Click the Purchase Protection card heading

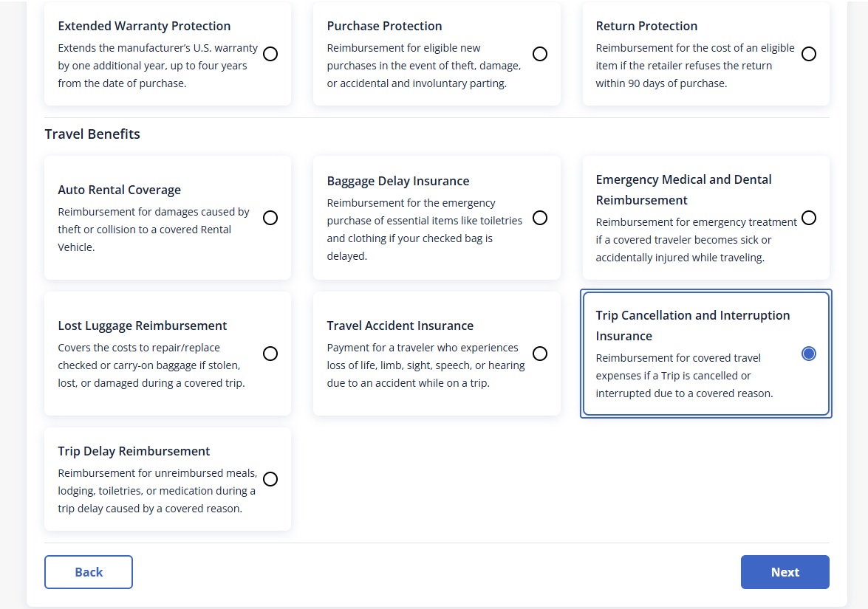384,26
